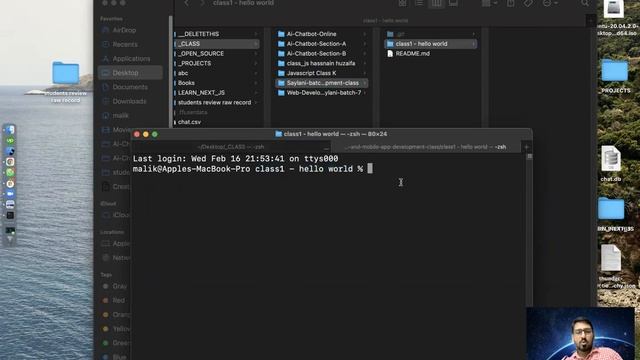Expand chevron beside Javascript Class K
Viewport: 640px width, 360px height.
[364, 73]
